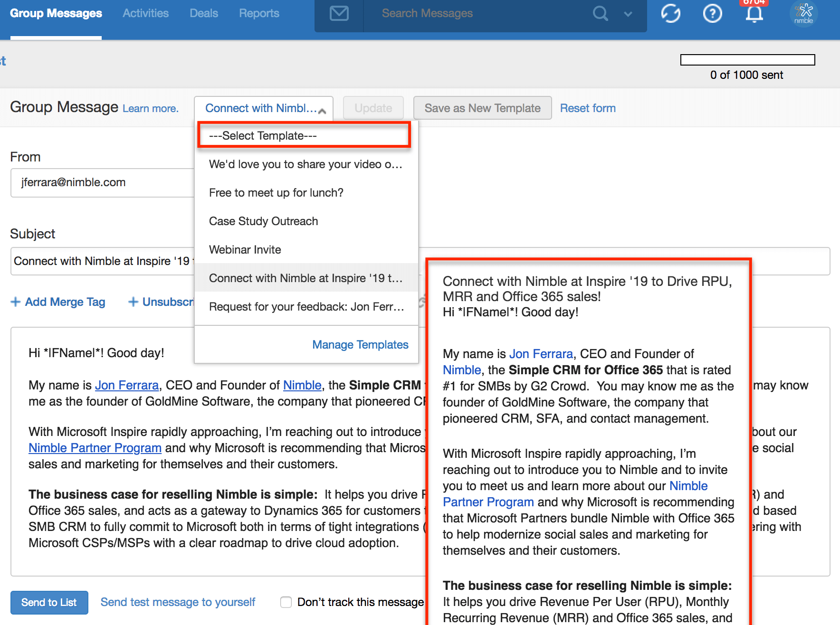
Task: Click the search magnifier icon
Action: pos(600,14)
